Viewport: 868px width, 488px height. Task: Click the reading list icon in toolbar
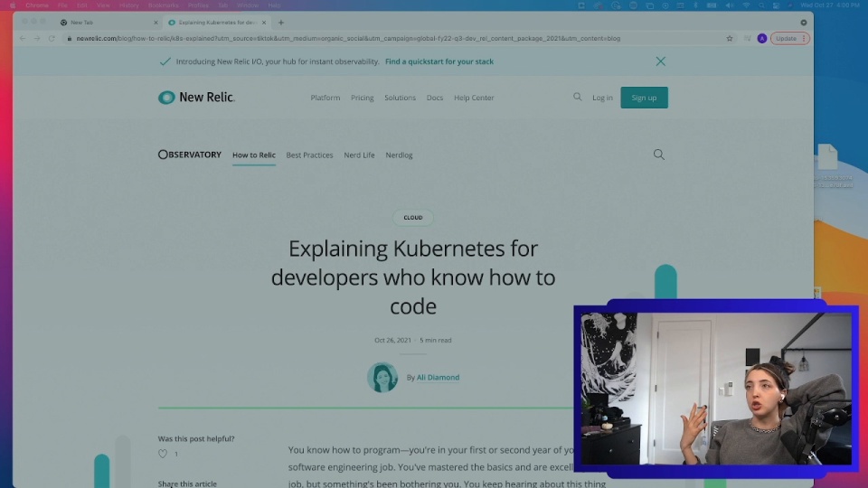tap(748, 38)
